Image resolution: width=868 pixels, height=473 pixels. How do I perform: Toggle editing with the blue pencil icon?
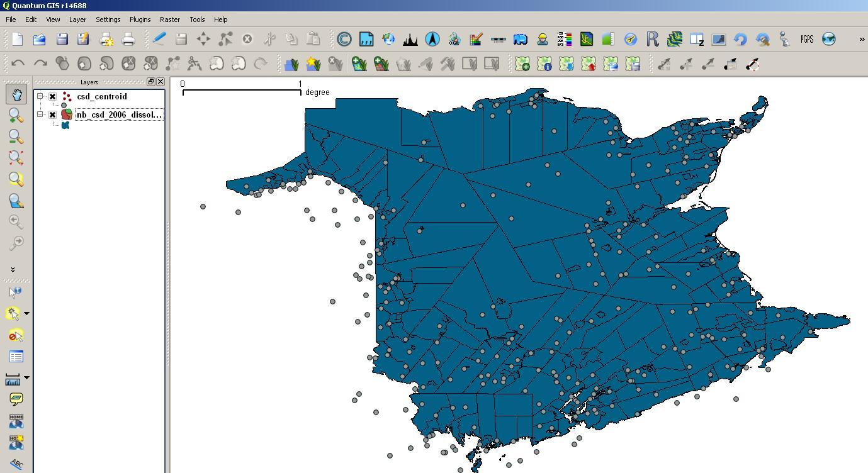(x=159, y=39)
